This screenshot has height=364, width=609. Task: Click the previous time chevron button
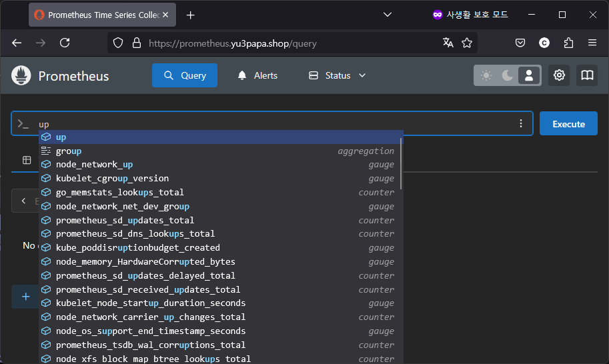coord(24,201)
